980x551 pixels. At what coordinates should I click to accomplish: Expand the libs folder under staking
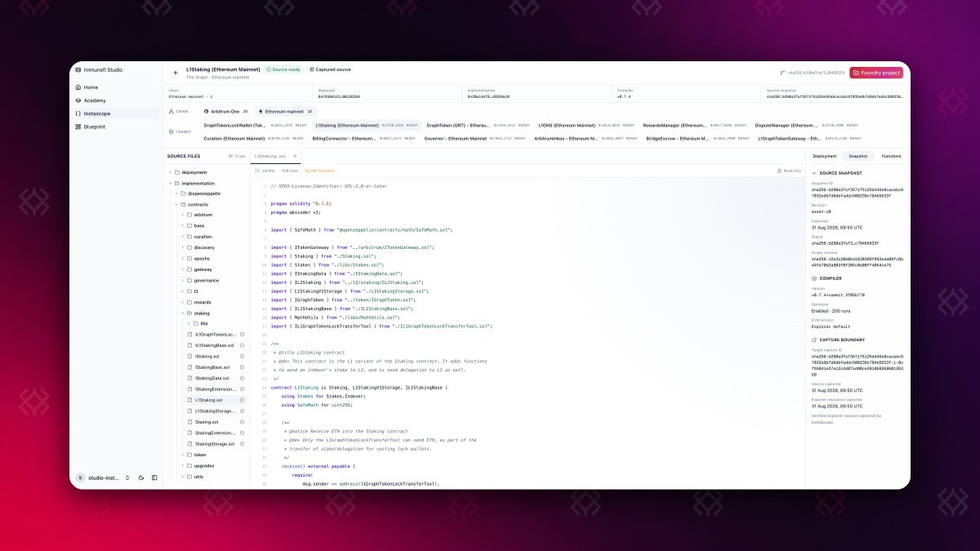click(x=204, y=323)
